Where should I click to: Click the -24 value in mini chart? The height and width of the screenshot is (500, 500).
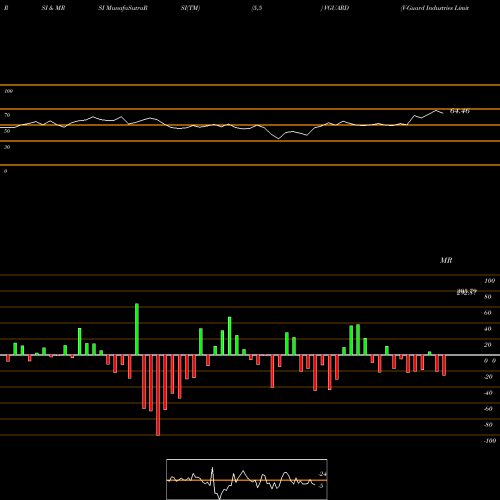point(322,474)
